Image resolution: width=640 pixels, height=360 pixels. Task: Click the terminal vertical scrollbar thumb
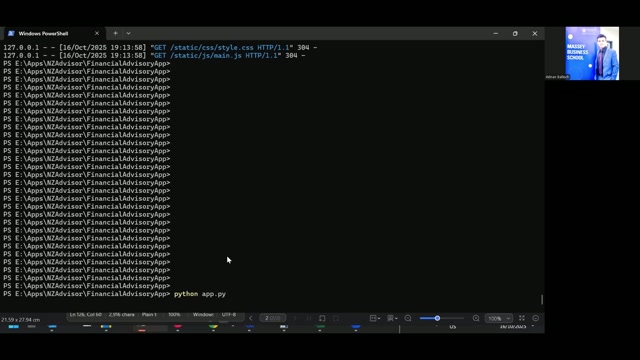[542, 300]
